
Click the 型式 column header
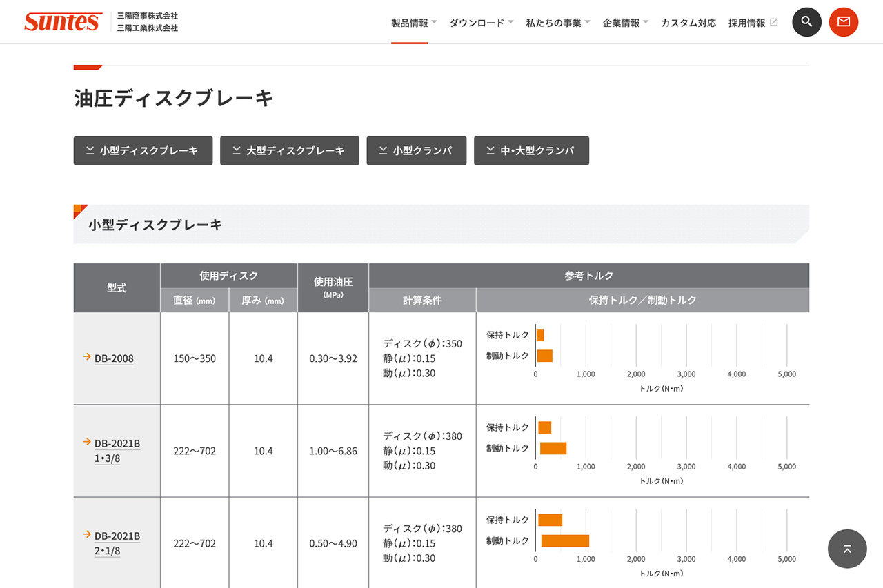point(117,288)
